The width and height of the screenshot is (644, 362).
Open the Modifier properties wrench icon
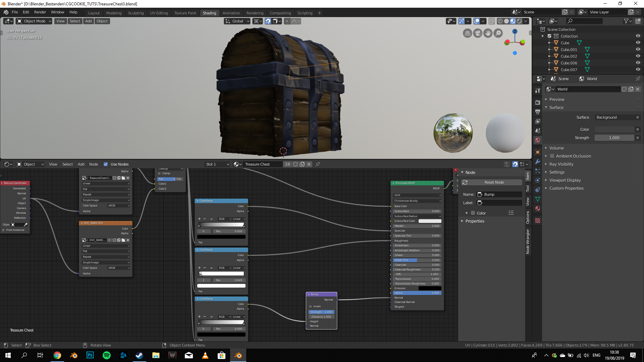click(538, 162)
